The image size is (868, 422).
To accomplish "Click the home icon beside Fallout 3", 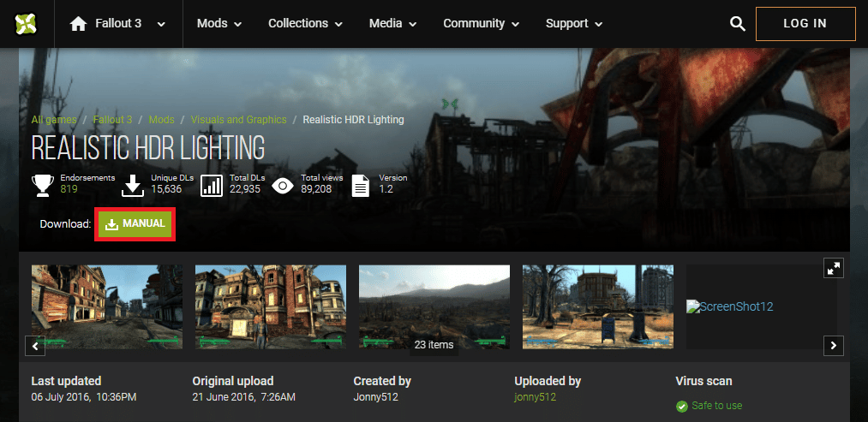I will tap(79, 24).
